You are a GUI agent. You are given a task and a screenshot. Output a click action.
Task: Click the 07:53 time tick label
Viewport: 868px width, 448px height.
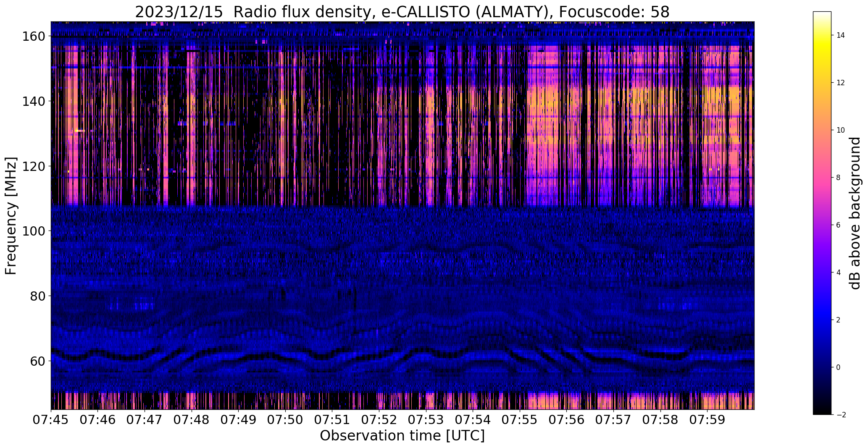tap(426, 420)
